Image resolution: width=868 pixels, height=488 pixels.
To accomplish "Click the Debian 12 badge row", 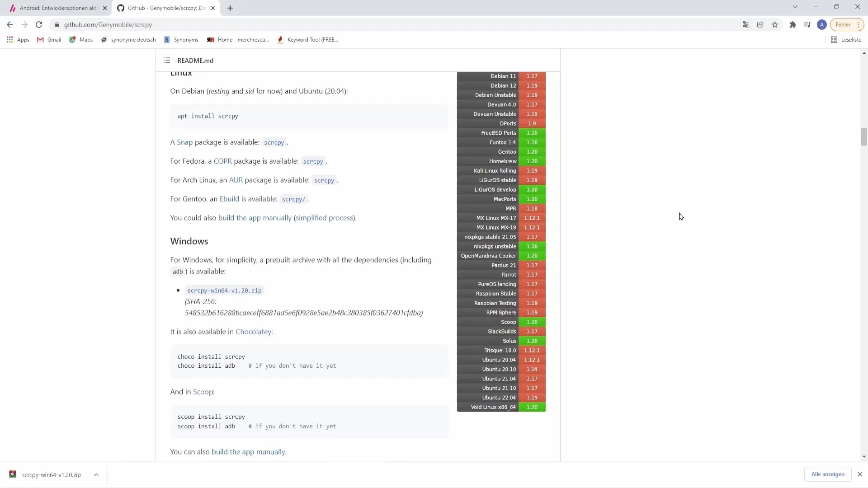I will 501,86.
